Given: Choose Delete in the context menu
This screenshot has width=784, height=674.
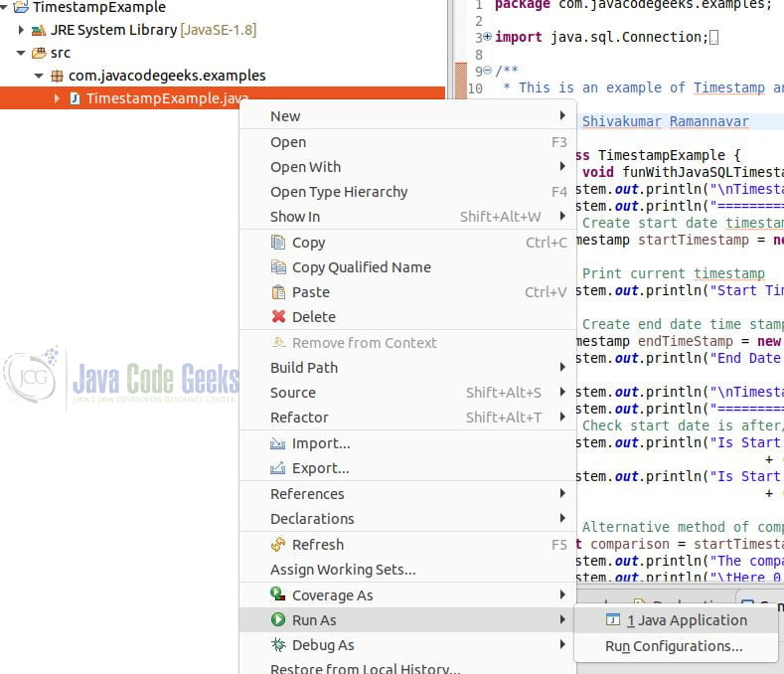Looking at the screenshot, I should [x=408, y=317].
